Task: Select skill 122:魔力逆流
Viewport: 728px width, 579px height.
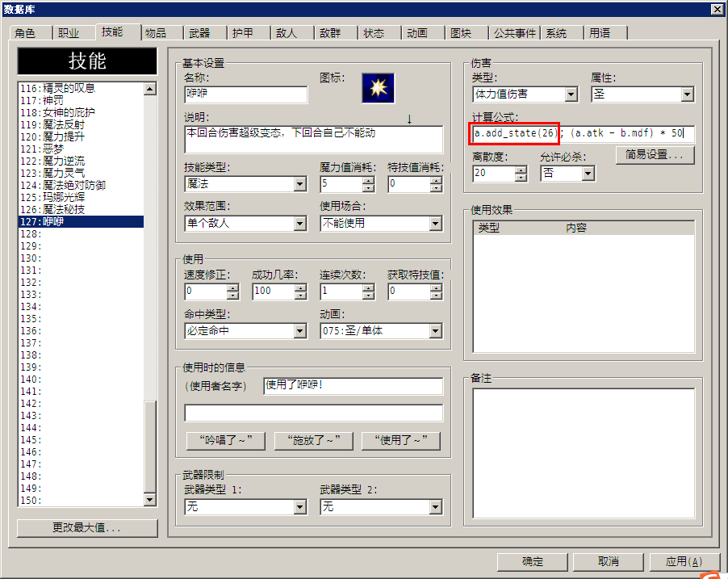Action: click(82, 161)
